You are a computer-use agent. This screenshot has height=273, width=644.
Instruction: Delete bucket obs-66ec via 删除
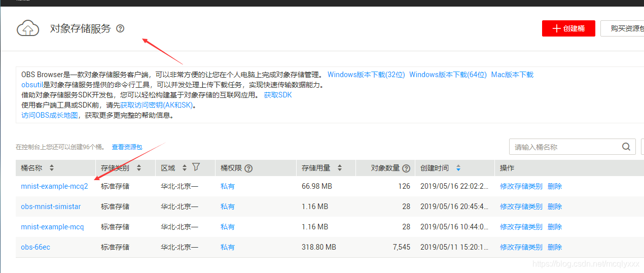pyautogui.click(x=555, y=247)
